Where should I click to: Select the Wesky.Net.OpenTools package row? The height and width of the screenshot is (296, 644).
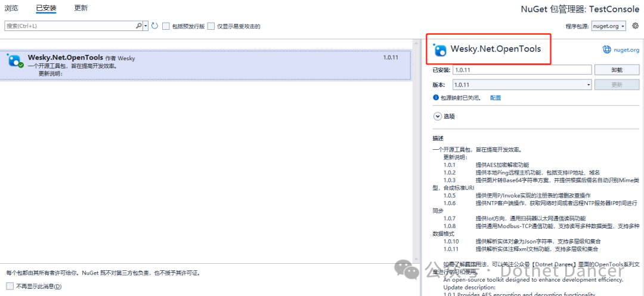click(x=205, y=65)
